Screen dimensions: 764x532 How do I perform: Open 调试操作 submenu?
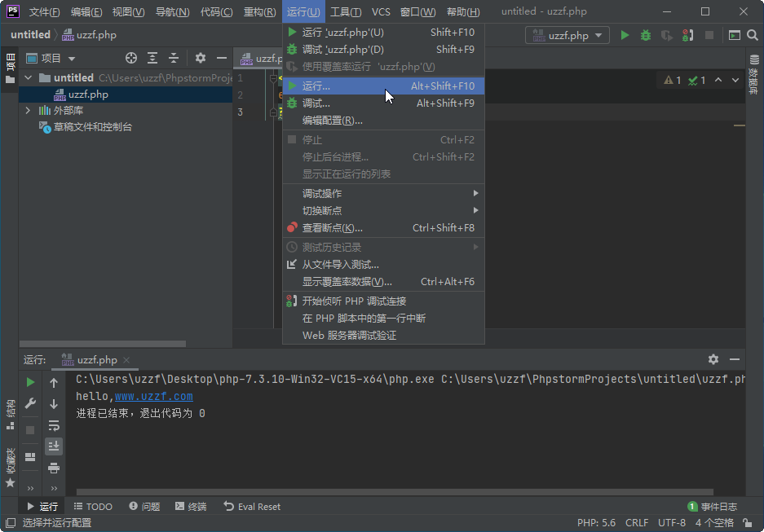(x=383, y=193)
